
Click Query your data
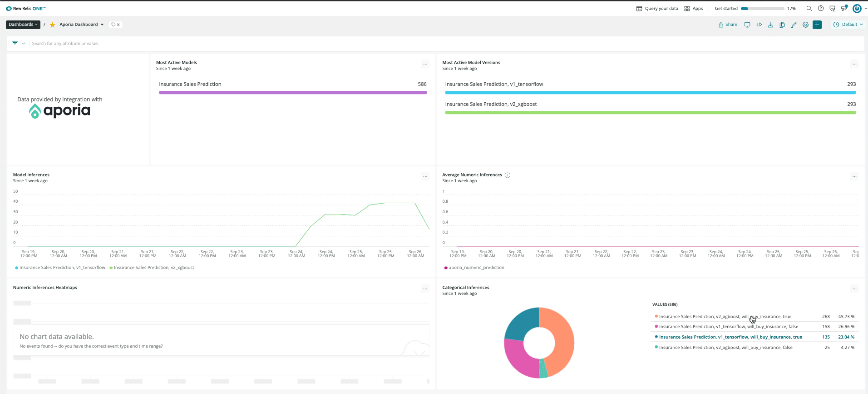657,9
